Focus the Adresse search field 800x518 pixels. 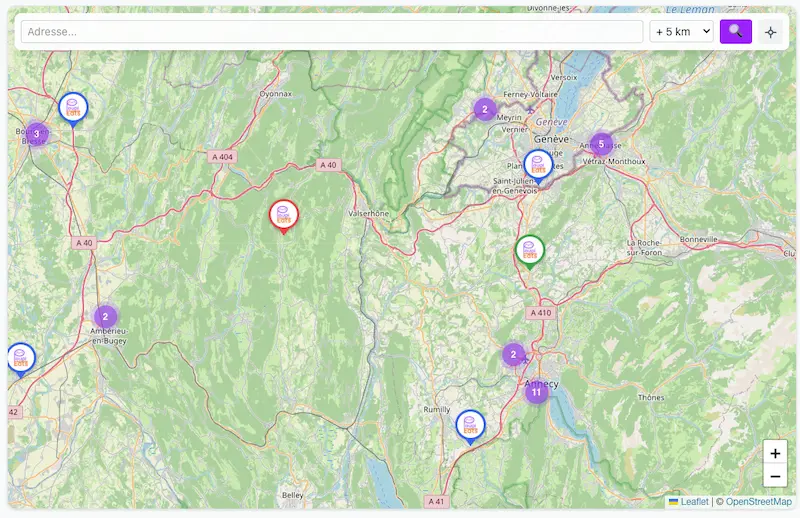331,31
